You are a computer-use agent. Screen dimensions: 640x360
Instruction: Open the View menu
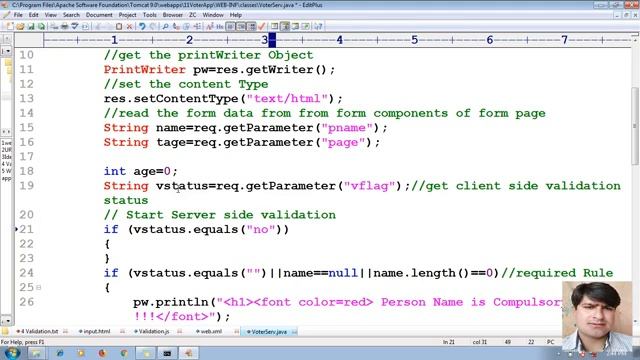[x=51, y=15]
